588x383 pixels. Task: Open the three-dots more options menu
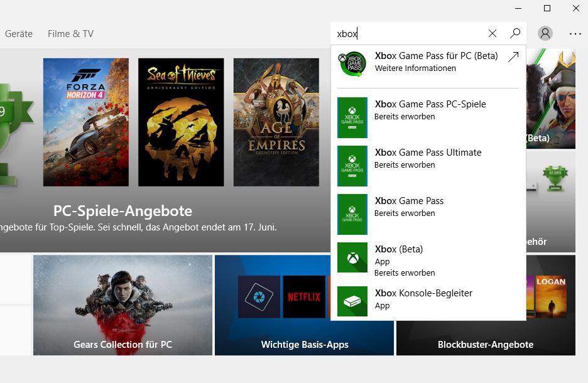[575, 34]
